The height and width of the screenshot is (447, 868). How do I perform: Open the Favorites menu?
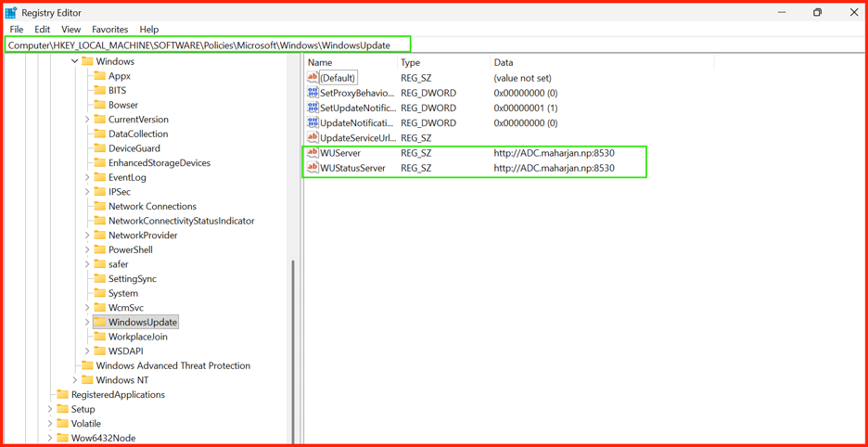tap(110, 30)
